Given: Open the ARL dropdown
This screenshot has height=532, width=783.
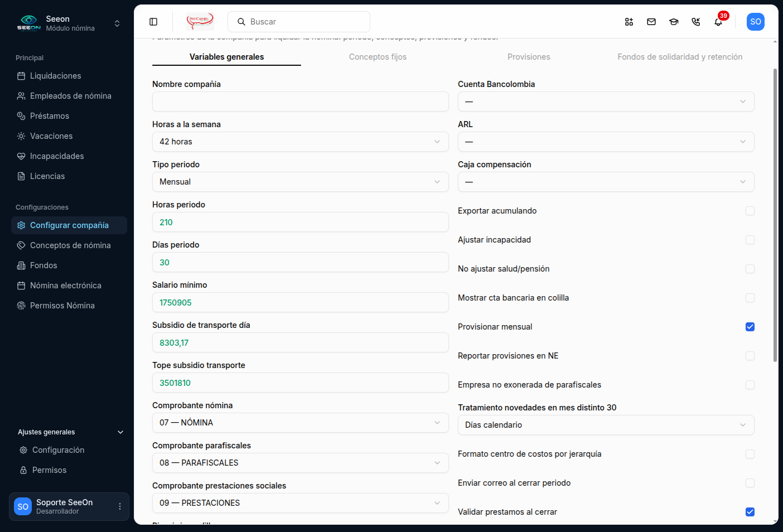Looking at the screenshot, I should point(606,142).
